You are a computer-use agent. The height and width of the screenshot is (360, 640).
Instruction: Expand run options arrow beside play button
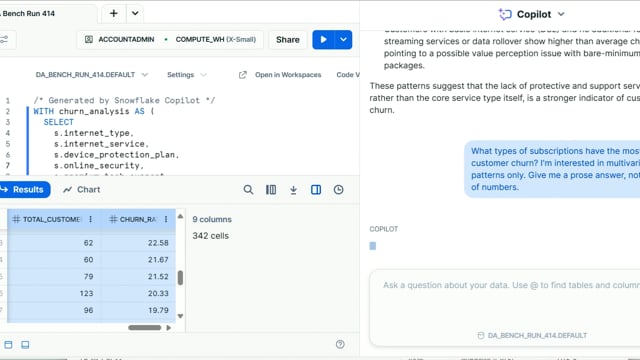(343, 40)
